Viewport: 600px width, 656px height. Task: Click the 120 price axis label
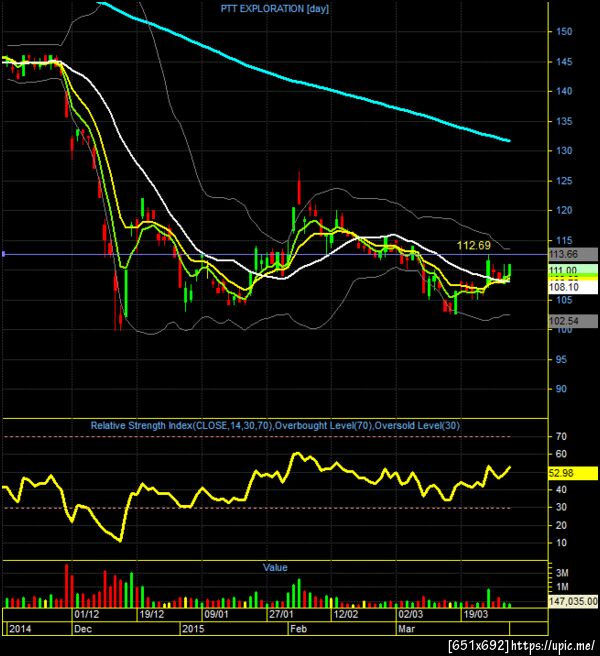(564, 210)
